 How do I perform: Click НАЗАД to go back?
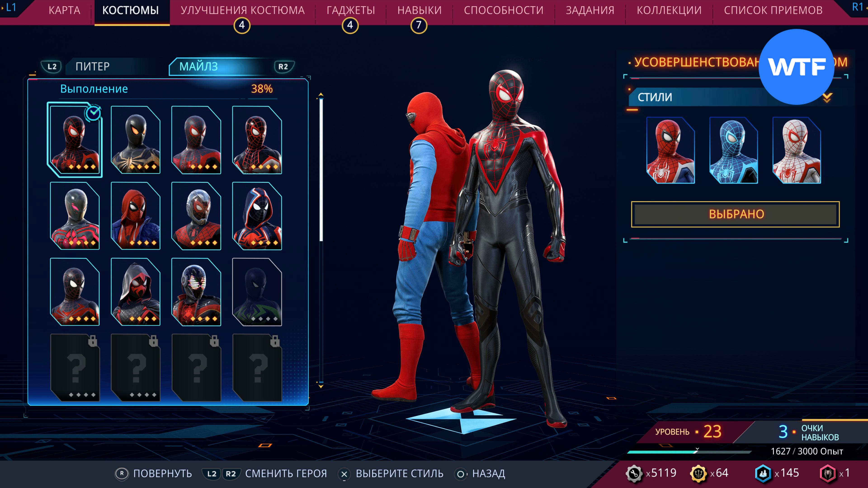click(x=488, y=474)
